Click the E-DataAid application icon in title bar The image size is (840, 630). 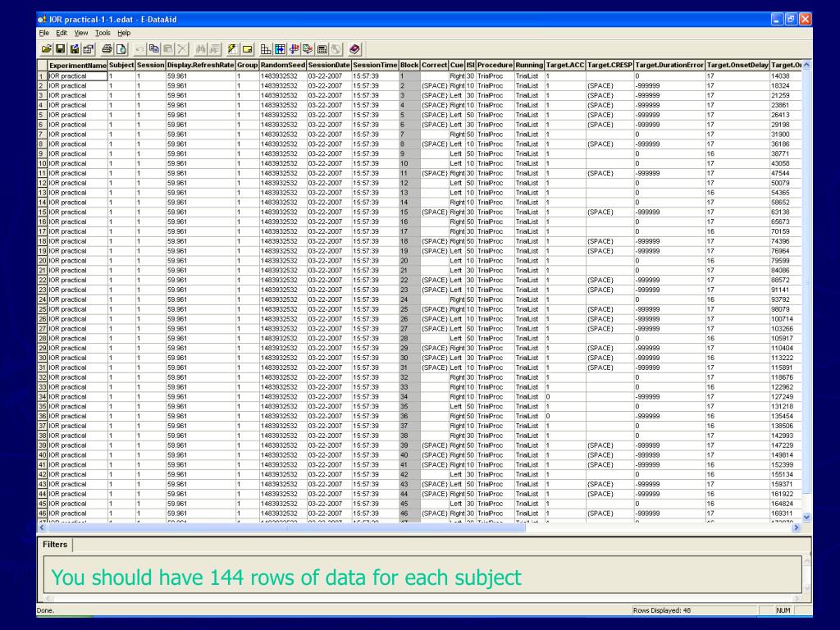pos(43,20)
